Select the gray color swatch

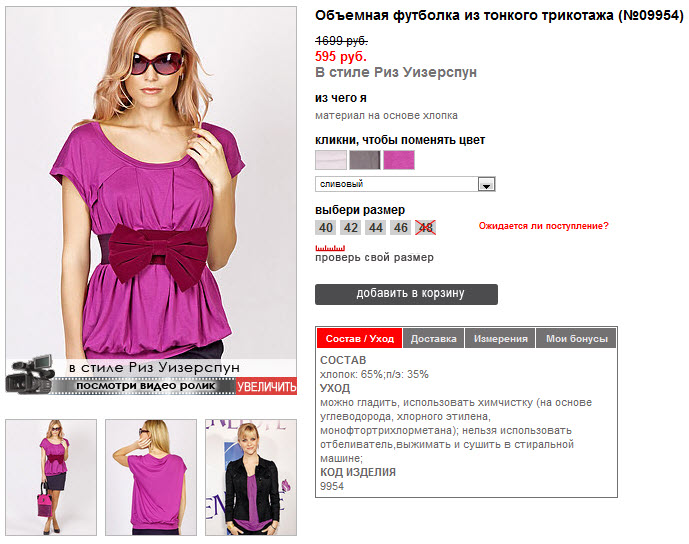[x=365, y=160]
